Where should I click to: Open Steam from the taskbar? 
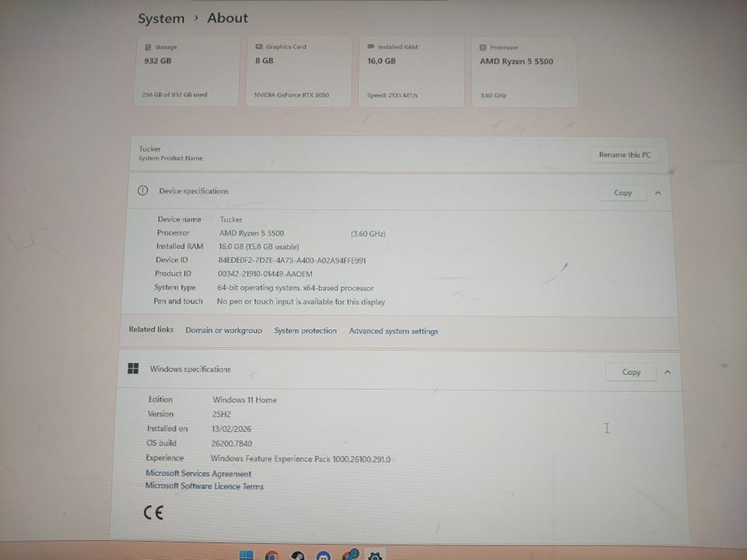(x=298, y=555)
